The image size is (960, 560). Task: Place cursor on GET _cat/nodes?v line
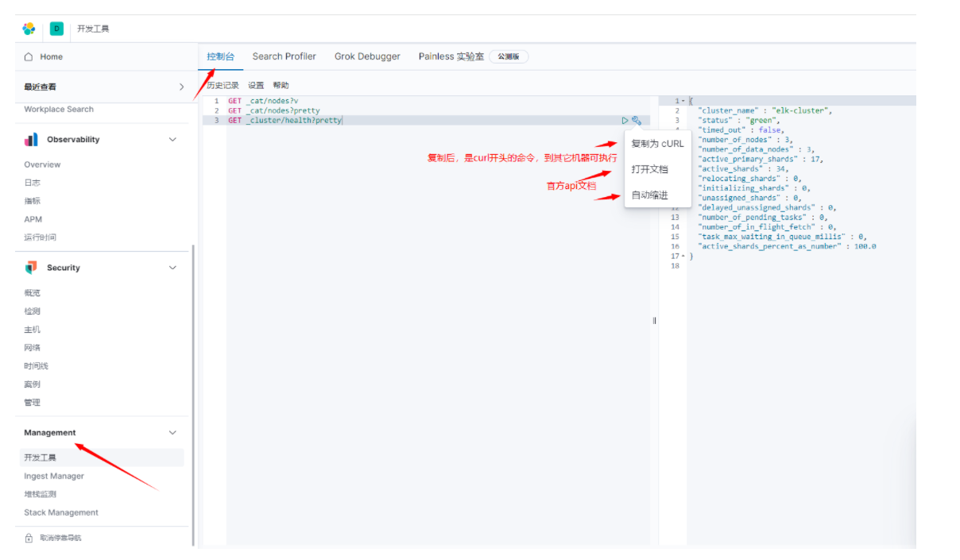pos(263,101)
